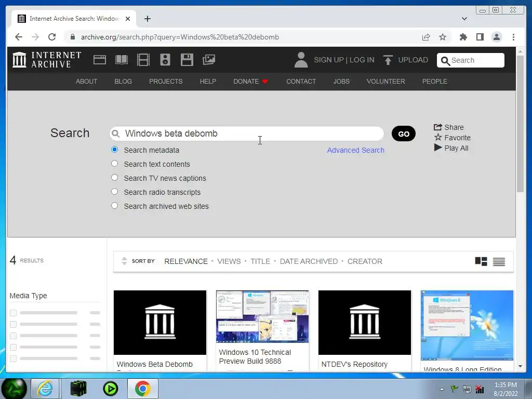532x399 pixels.
Task: Sort results by TITLE
Action: point(260,261)
